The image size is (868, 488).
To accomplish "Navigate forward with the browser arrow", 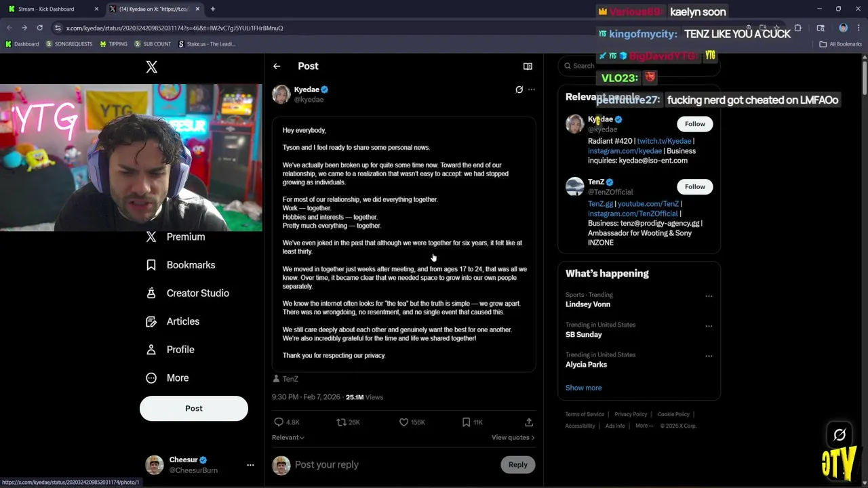I will tap(24, 28).
